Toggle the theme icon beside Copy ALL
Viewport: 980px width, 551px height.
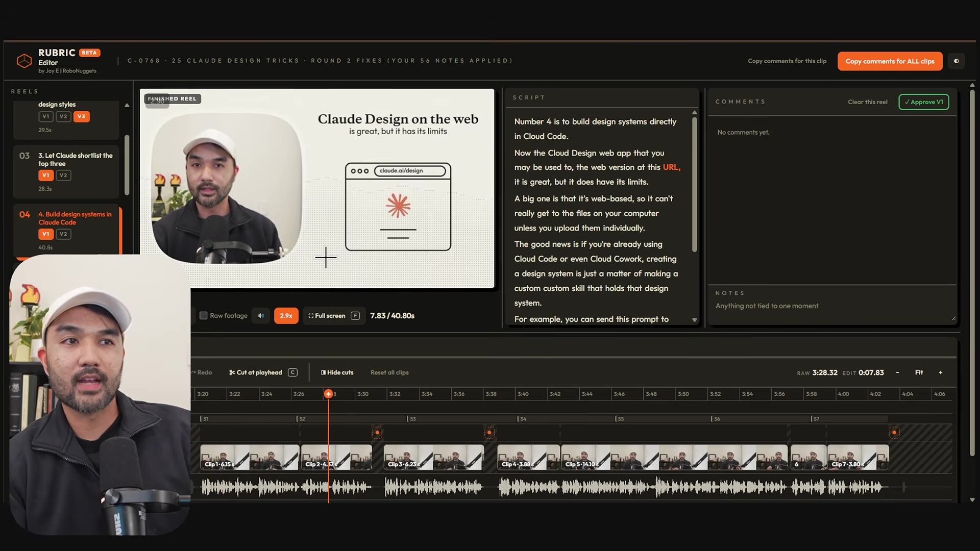click(957, 61)
